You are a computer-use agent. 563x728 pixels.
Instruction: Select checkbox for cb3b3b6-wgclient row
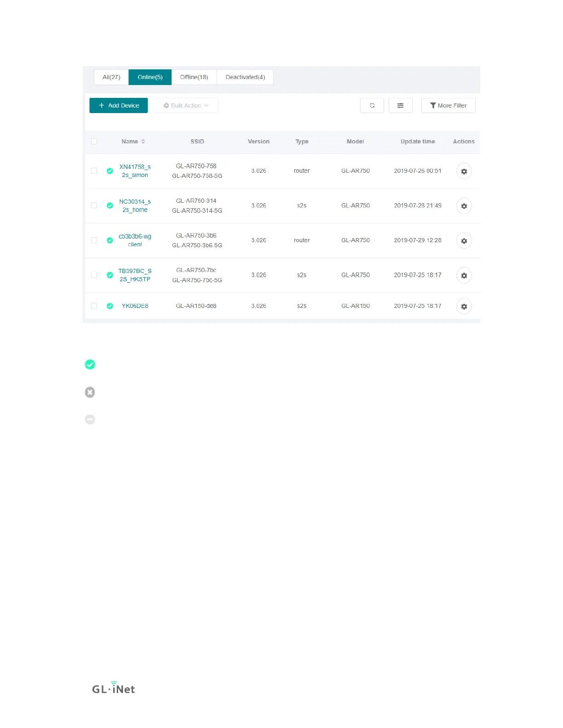[x=94, y=240]
